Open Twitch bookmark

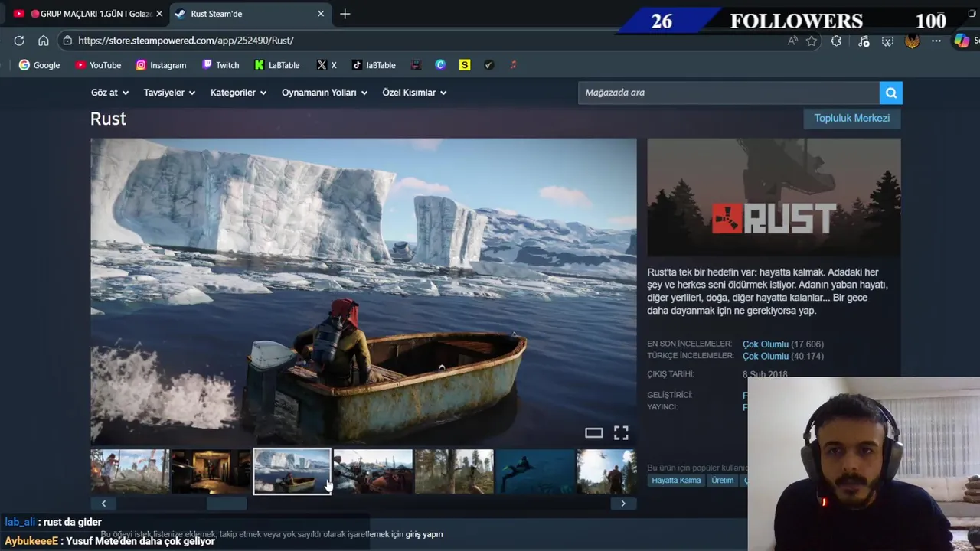click(220, 65)
